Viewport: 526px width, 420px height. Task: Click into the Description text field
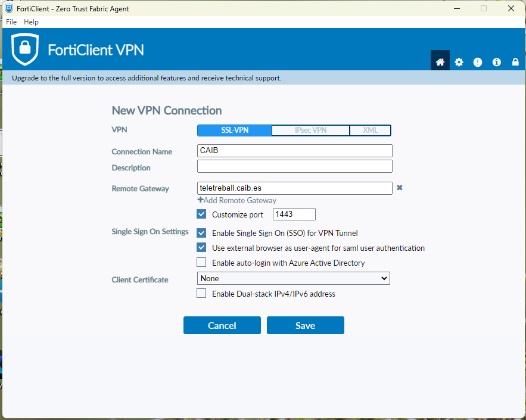294,166
